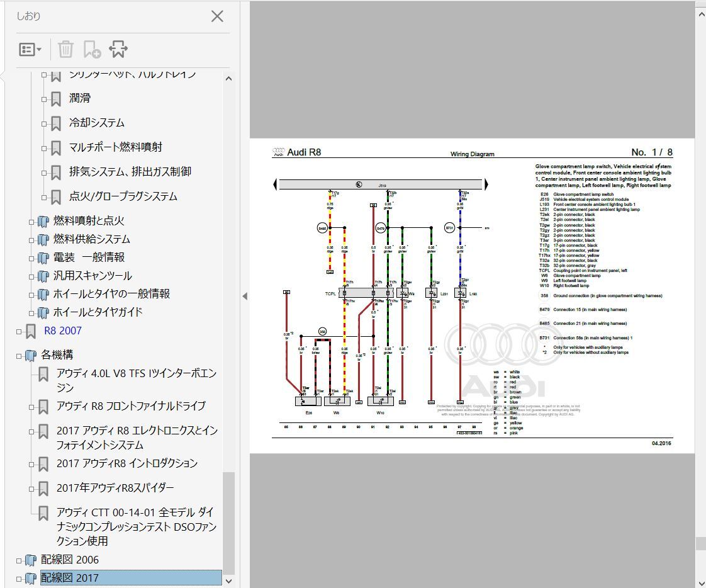Click the アウディ 4.0L V8 bookmark icon
The height and width of the screenshot is (588, 706).
(43, 375)
